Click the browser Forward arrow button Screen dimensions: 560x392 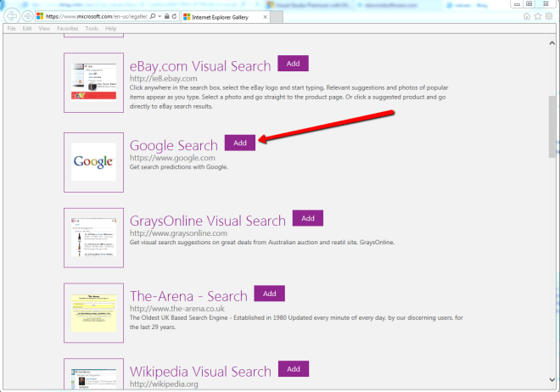(28, 16)
